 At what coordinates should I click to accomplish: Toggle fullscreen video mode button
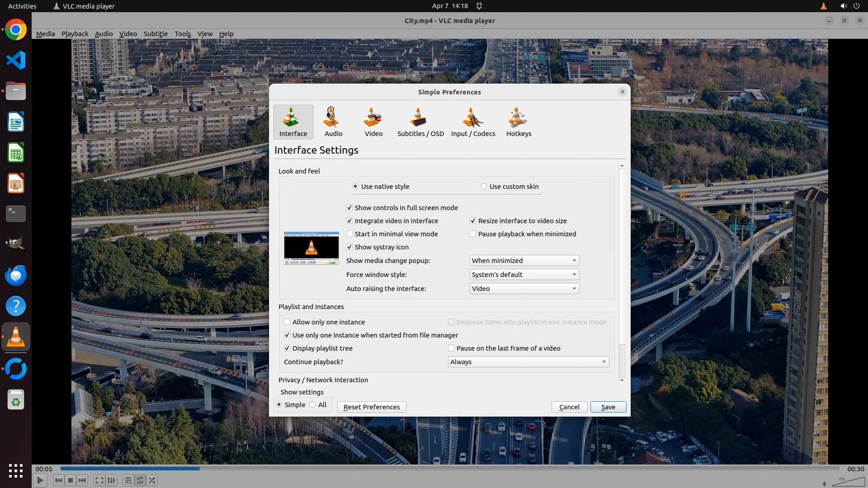click(x=99, y=480)
